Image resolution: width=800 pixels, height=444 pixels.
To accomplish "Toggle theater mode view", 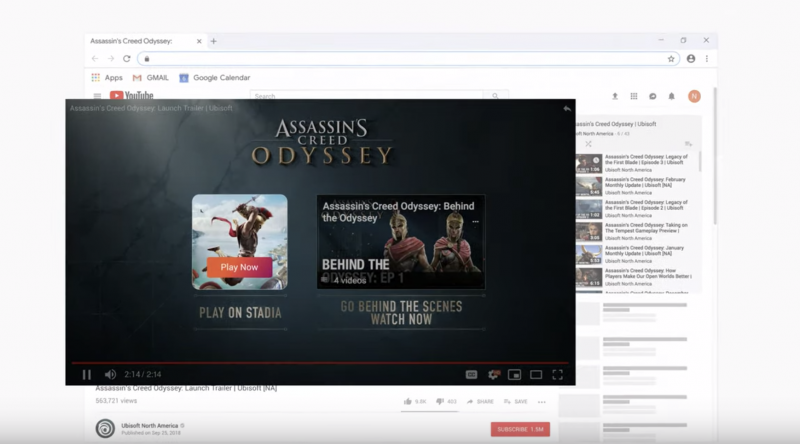I will pyautogui.click(x=536, y=375).
